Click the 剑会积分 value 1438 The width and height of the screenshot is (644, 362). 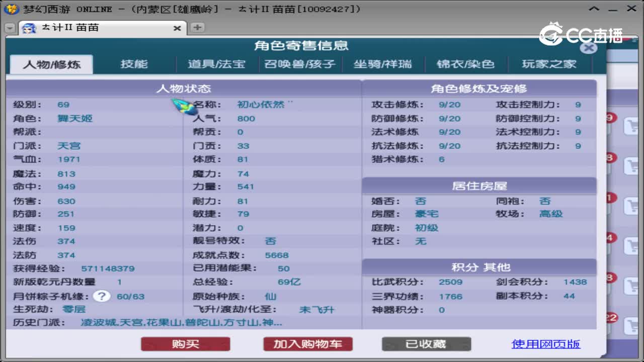coord(575,282)
